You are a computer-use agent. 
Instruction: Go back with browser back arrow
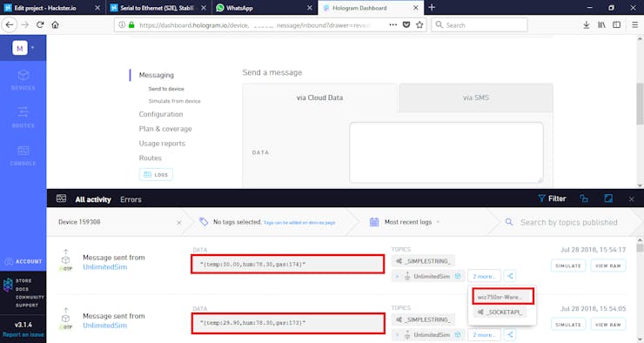10,24
